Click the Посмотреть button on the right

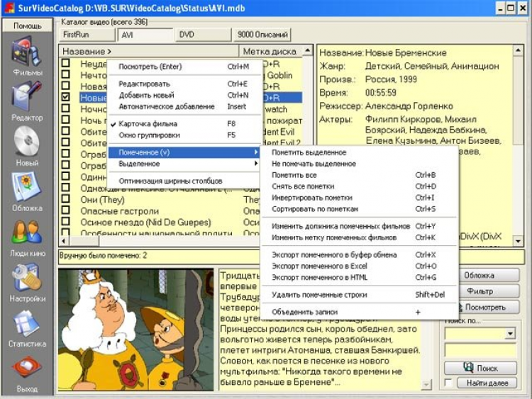[x=487, y=307]
